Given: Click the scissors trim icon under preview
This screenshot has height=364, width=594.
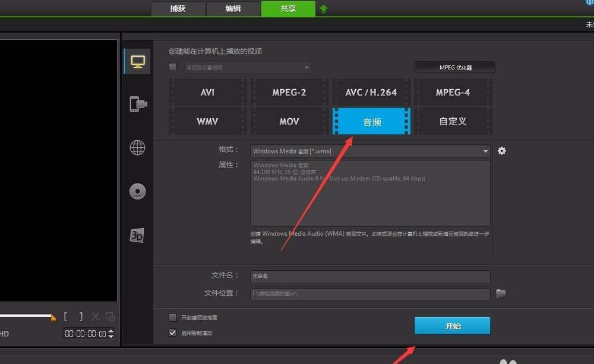Looking at the screenshot, I should click(x=96, y=316).
